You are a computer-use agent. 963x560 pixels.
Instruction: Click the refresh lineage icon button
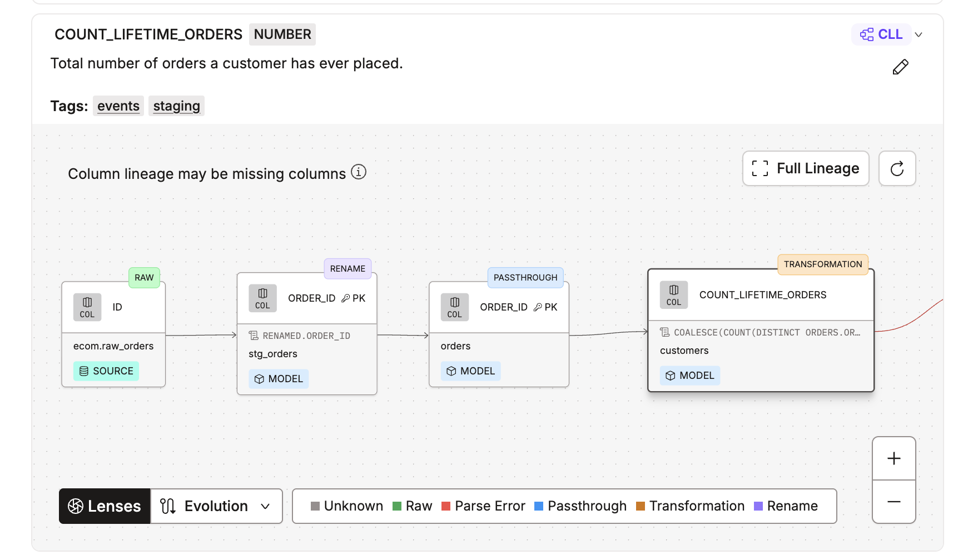pyautogui.click(x=897, y=168)
